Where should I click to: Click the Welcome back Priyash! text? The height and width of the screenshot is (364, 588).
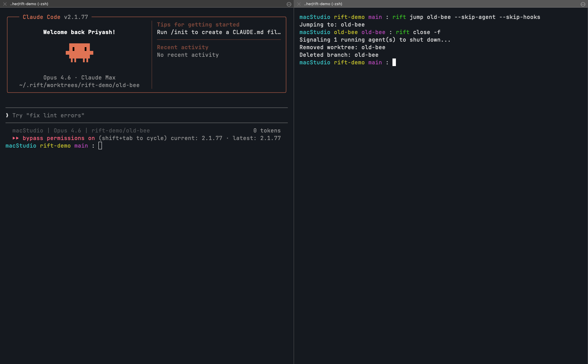coord(79,32)
